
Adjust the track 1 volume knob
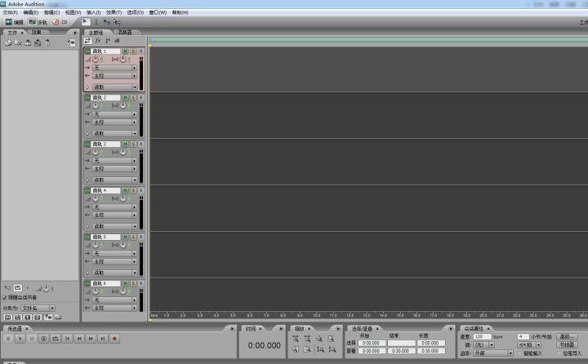(x=96, y=60)
